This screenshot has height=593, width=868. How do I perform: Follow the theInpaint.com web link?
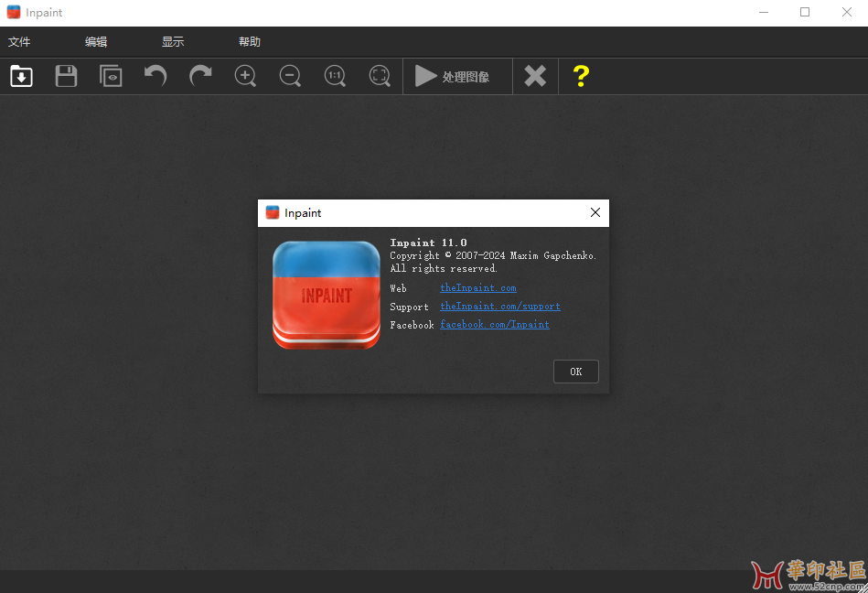[477, 288]
